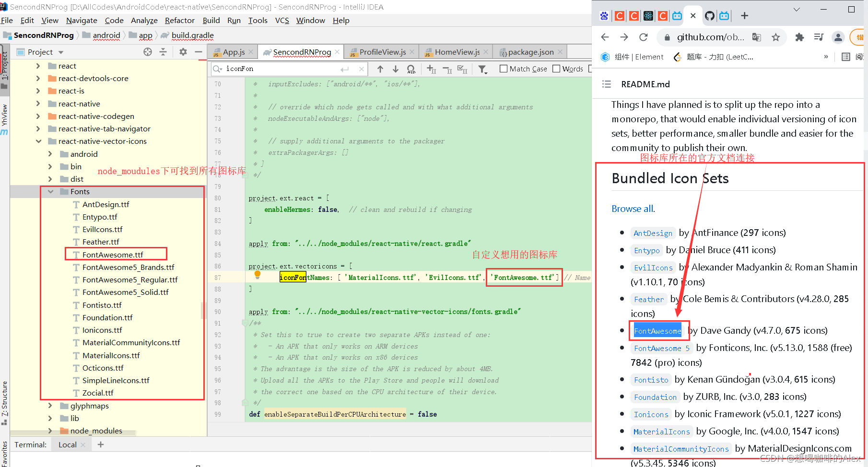Select all occurrences icon in find bar

462,69
